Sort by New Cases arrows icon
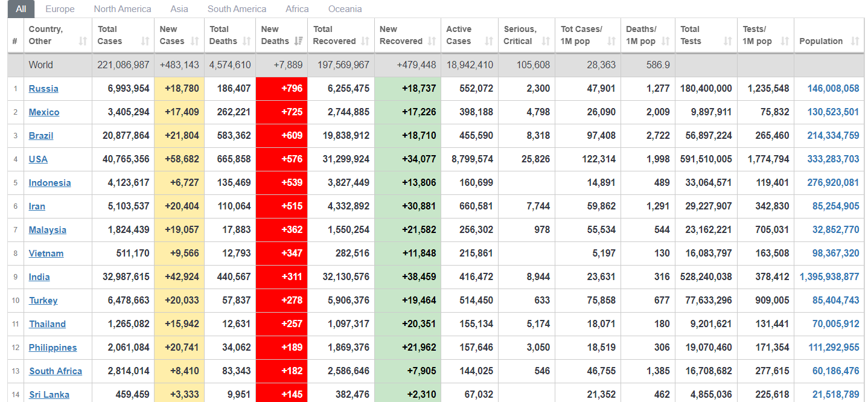Viewport: 868px width, 402px height. (195, 42)
